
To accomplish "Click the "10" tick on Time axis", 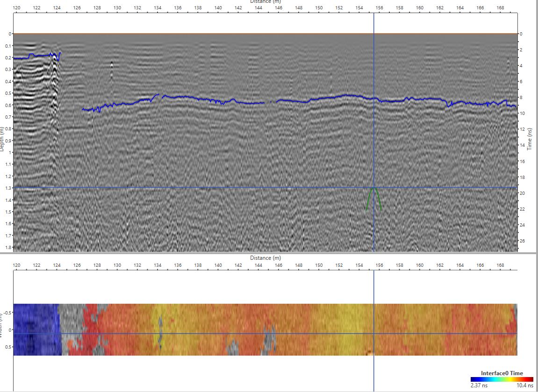I will (x=522, y=113).
